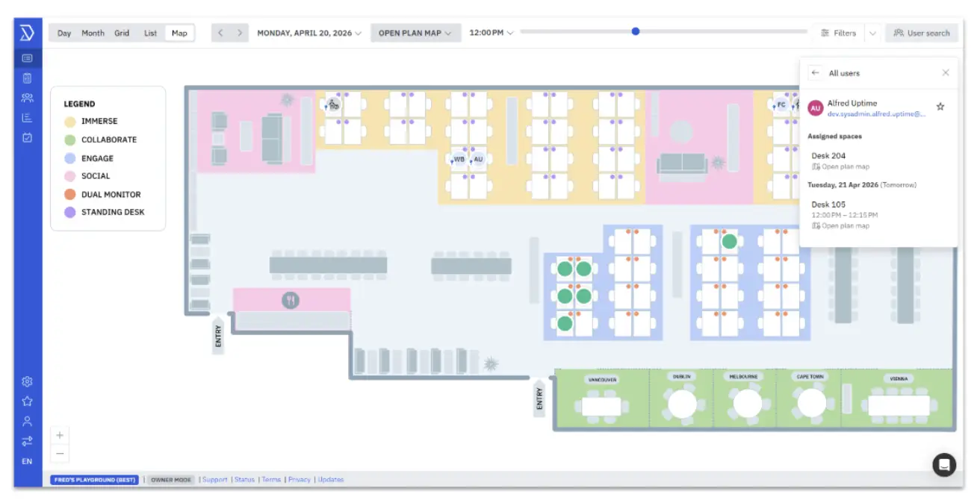Open favorites star in sidebar
Viewport: 980px width, 503px height.
(27, 402)
